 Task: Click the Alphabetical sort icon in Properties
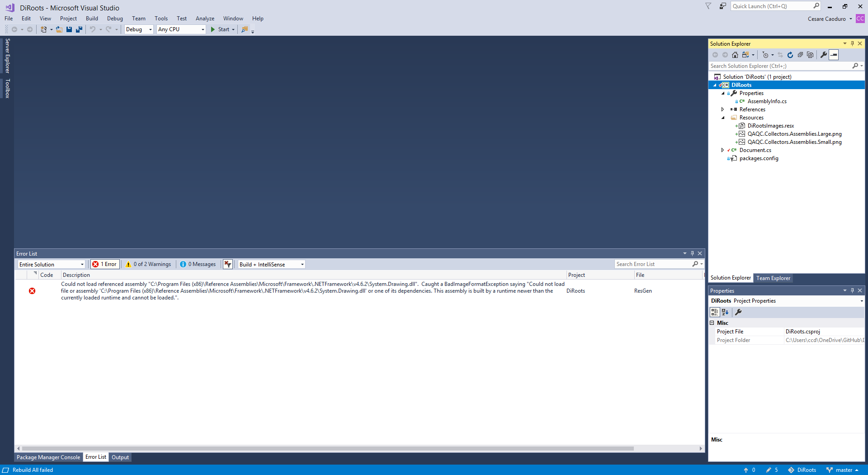tap(725, 312)
